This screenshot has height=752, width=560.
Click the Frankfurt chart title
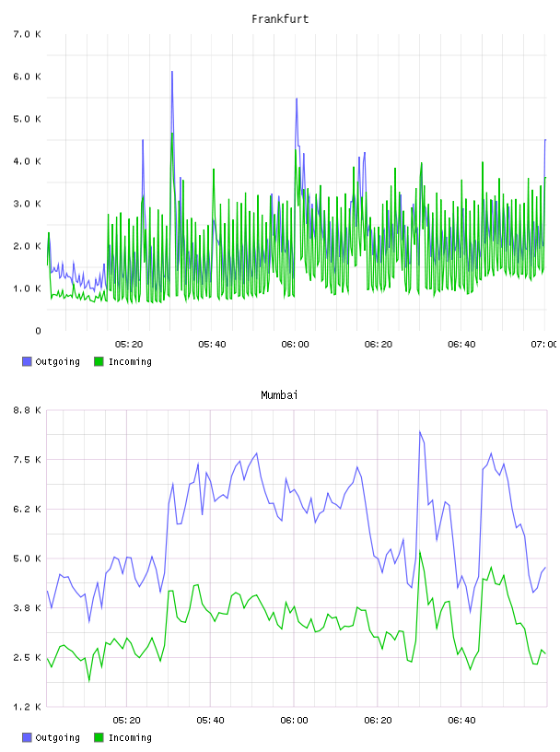(x=280, y=19)
